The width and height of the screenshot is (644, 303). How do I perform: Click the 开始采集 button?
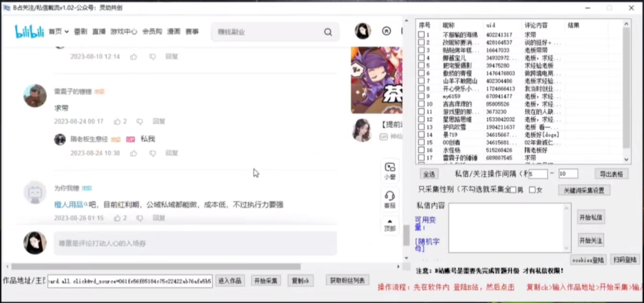(x=266, y=281)
